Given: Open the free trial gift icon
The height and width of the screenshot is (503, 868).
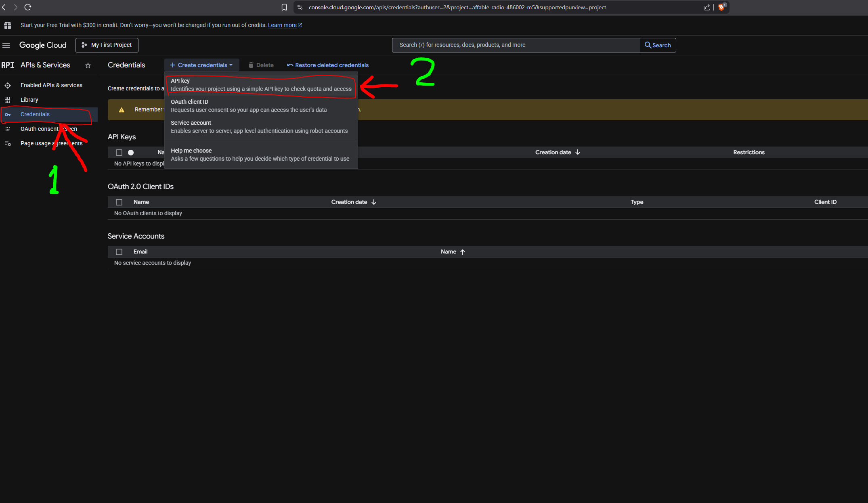Looking at the screenshot, I should pos(7,25).
